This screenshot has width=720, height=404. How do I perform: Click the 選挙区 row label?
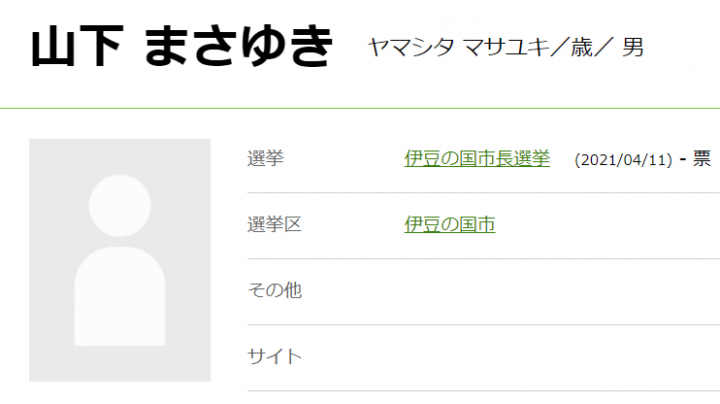(x=274, y=224)
